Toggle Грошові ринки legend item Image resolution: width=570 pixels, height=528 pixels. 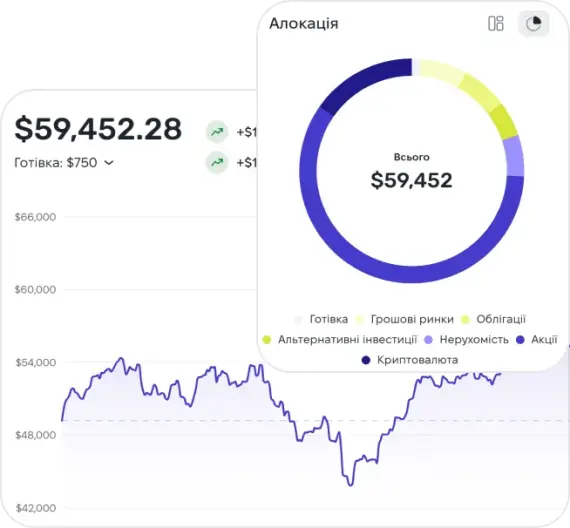tap(405, 319)
